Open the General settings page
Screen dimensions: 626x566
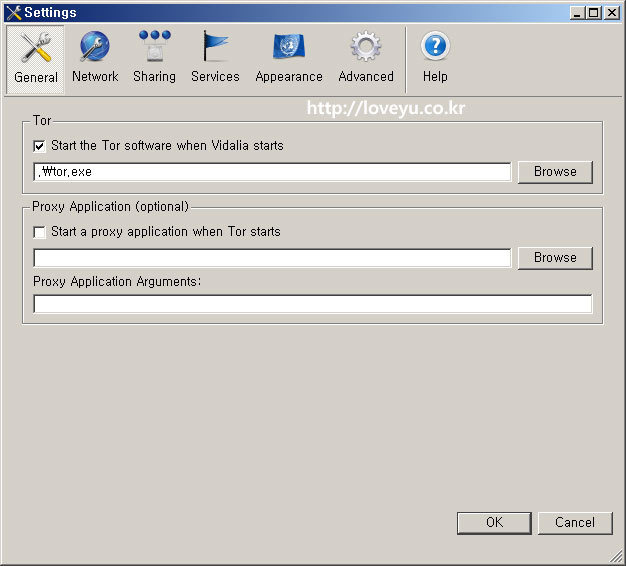36,59
